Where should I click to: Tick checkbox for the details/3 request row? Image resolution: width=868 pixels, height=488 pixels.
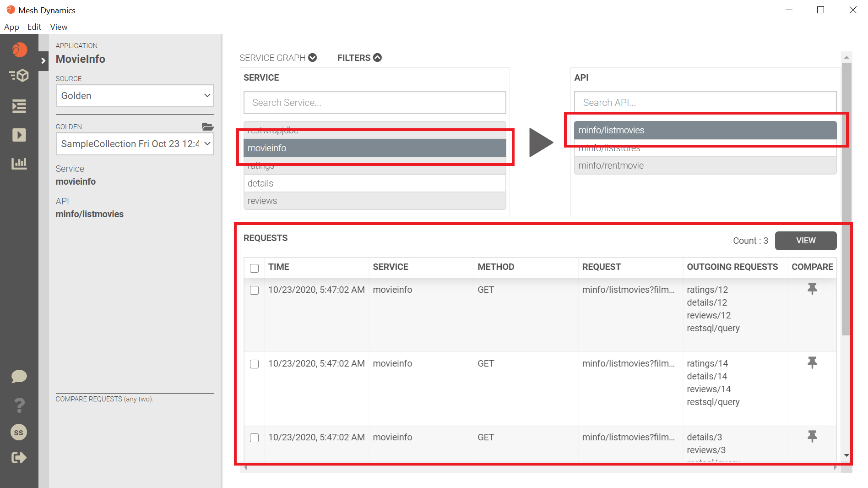(x=255, y=438)
